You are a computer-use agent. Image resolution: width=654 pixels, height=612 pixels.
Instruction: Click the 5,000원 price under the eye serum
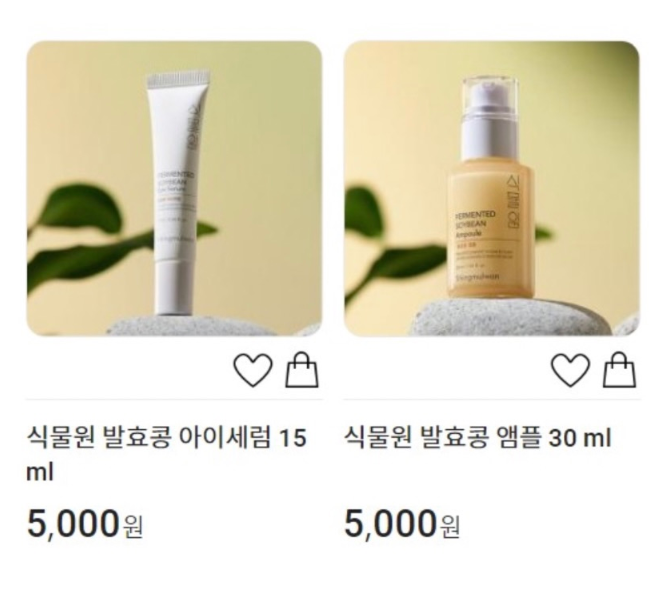pos(85,524)
